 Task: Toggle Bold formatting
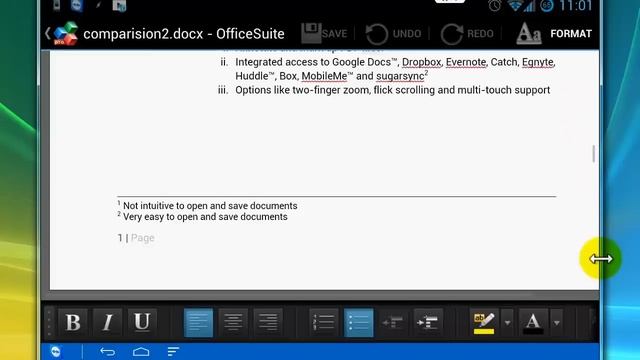coord(73,322)
